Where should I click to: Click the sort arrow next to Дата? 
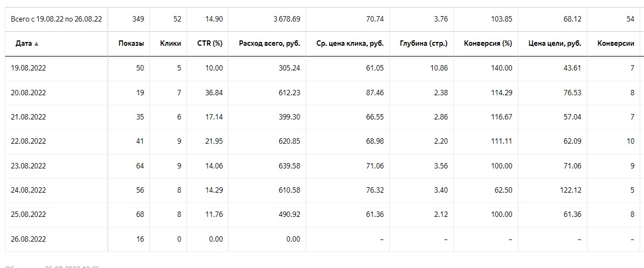(37, 44)
